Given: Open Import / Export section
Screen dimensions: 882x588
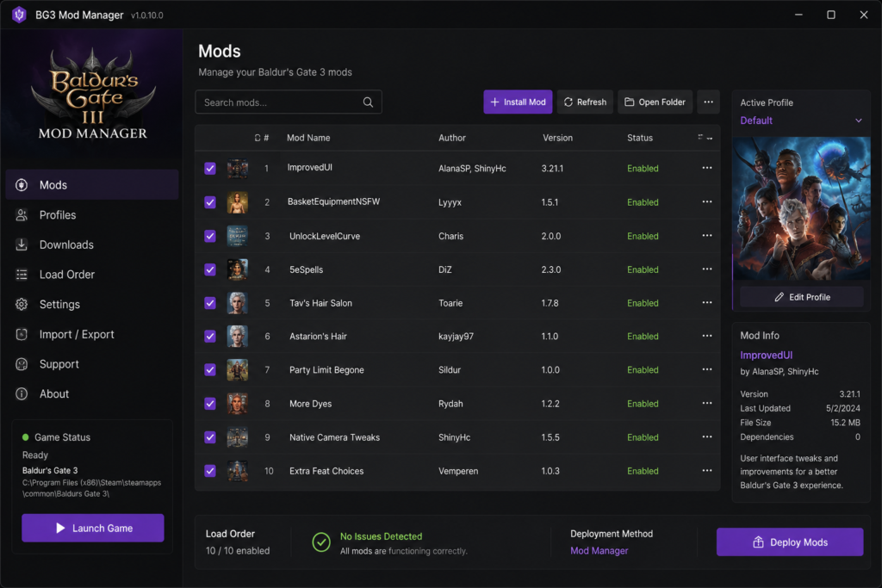Looking at the screenshot, I should click(92, 334).
